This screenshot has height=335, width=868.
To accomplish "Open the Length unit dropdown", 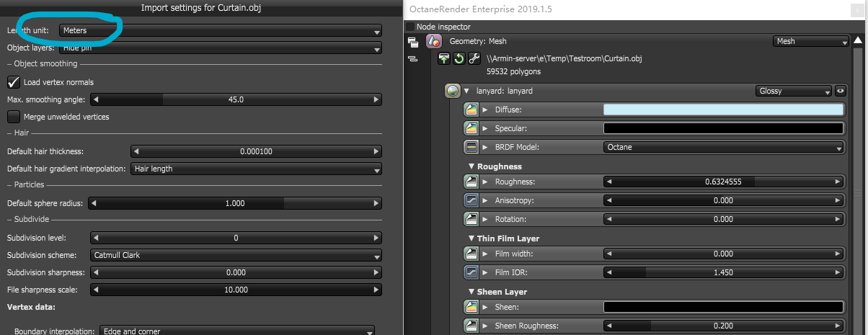I will tap(220, 30).
